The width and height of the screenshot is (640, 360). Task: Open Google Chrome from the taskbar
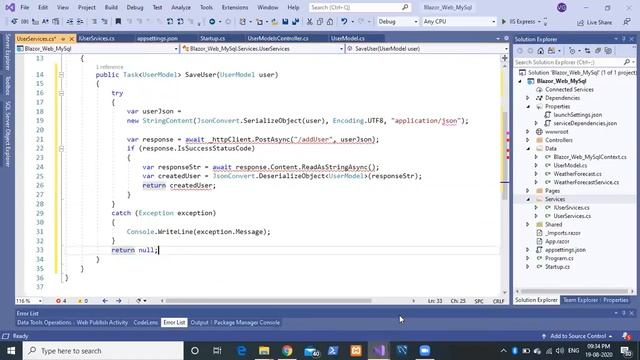[287, 351]
